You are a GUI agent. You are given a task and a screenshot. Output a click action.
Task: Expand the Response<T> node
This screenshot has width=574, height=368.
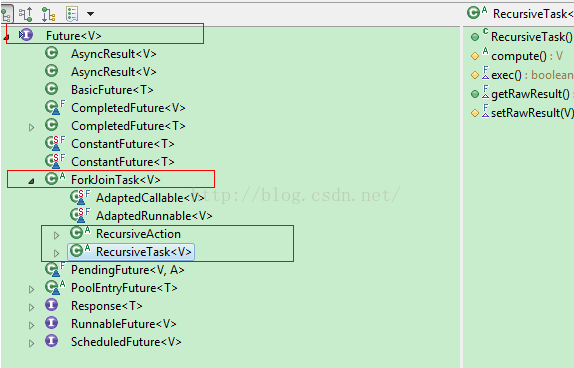coord(31,307)
